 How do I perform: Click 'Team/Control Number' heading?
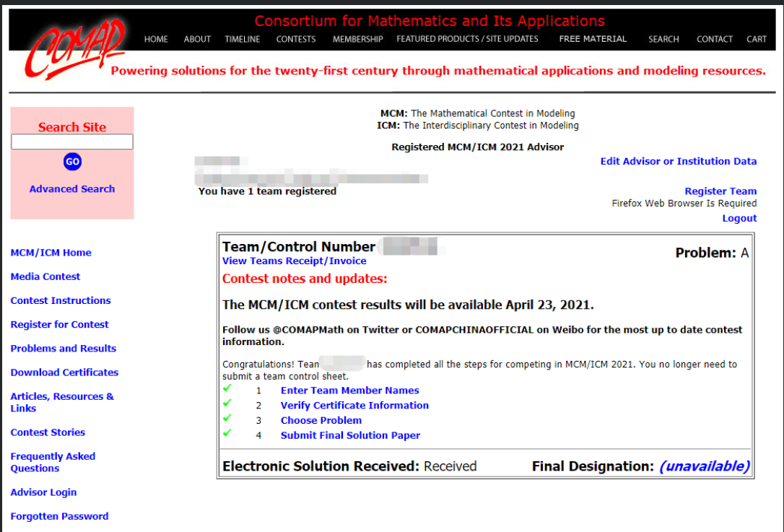[298, 246]
